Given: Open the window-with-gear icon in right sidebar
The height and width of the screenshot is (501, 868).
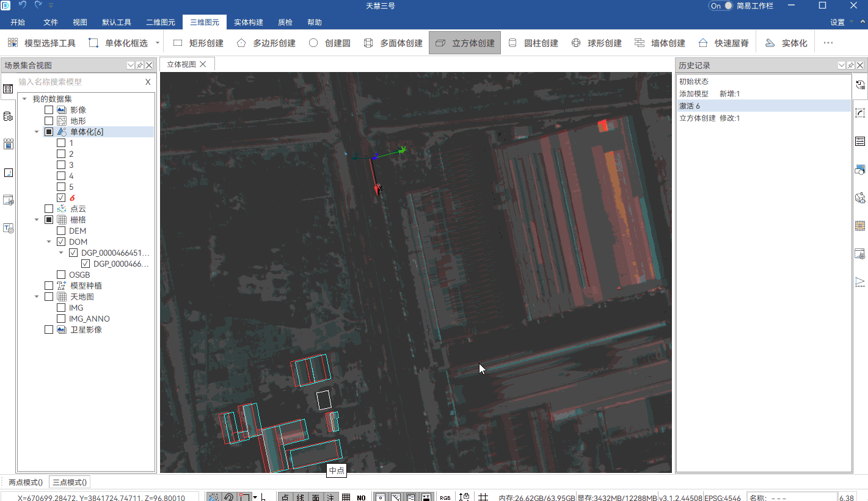Looking at the screenshot, I should [x=860, y=254].
